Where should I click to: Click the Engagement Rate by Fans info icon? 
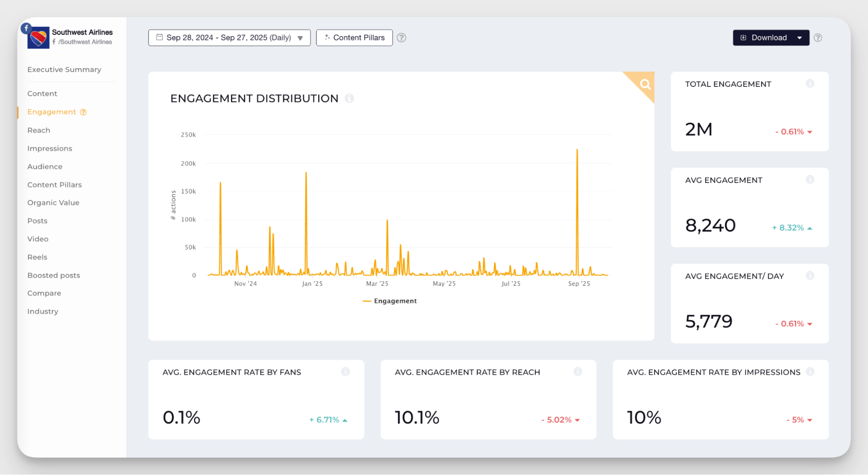pyautogui.click(x=345, y=372)
